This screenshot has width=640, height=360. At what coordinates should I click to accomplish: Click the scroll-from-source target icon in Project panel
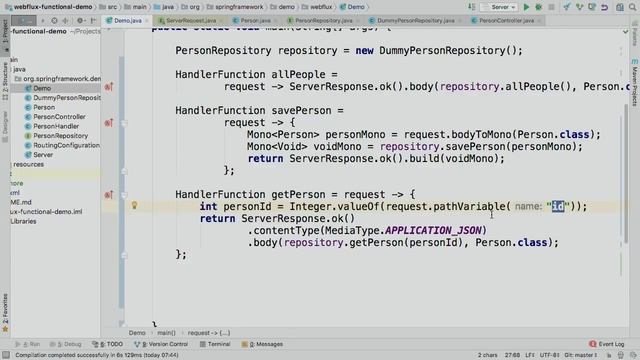[x=54, y=20]
